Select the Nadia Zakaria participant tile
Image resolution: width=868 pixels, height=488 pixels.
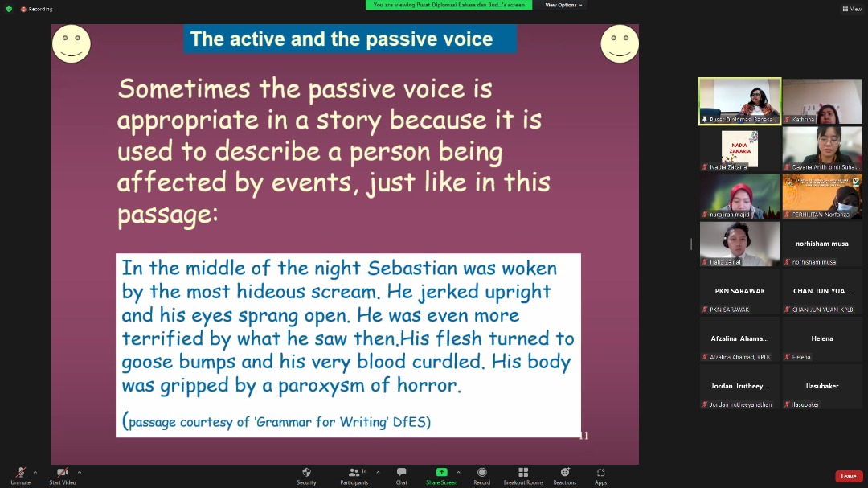click(739, 149)
